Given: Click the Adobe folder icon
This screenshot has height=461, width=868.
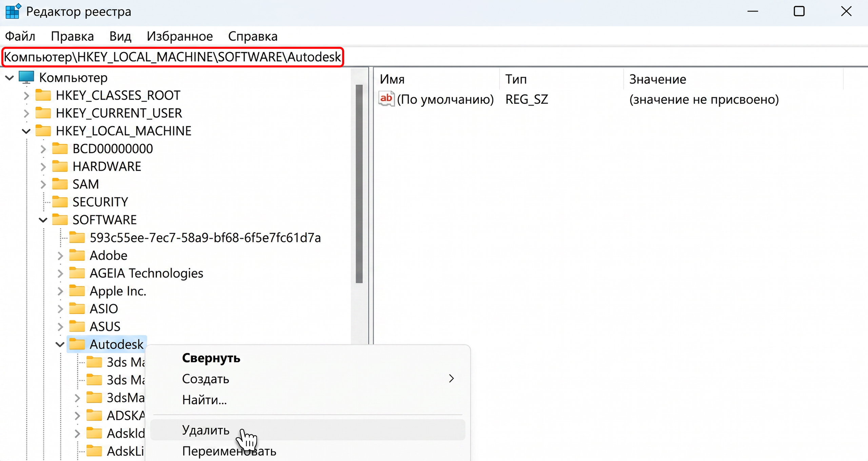Looking at the screenshot, I should coord(77,255).
